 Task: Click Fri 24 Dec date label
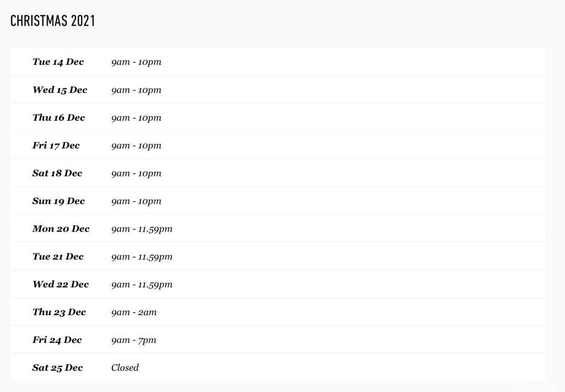[57, 340]
